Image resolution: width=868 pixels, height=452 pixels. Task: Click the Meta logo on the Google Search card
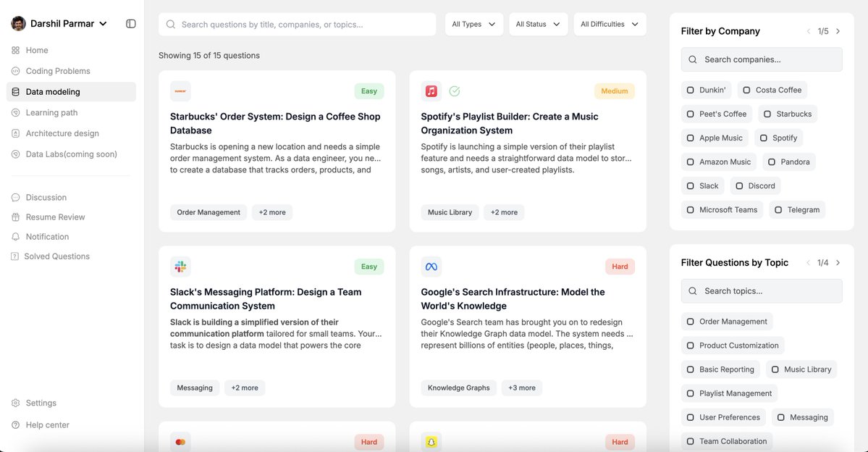[x=431, y=267]
